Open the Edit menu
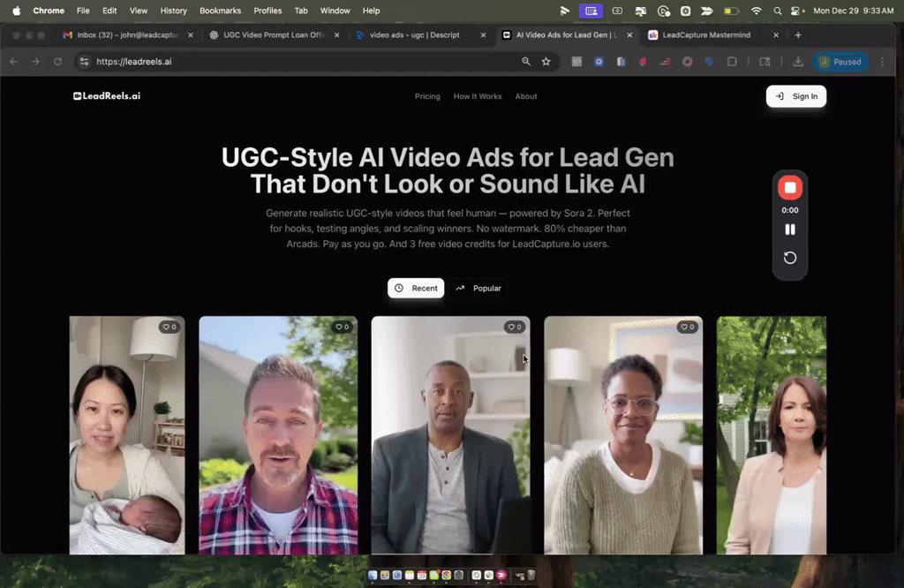Screen dimensions: 904x588 (109, 11)
